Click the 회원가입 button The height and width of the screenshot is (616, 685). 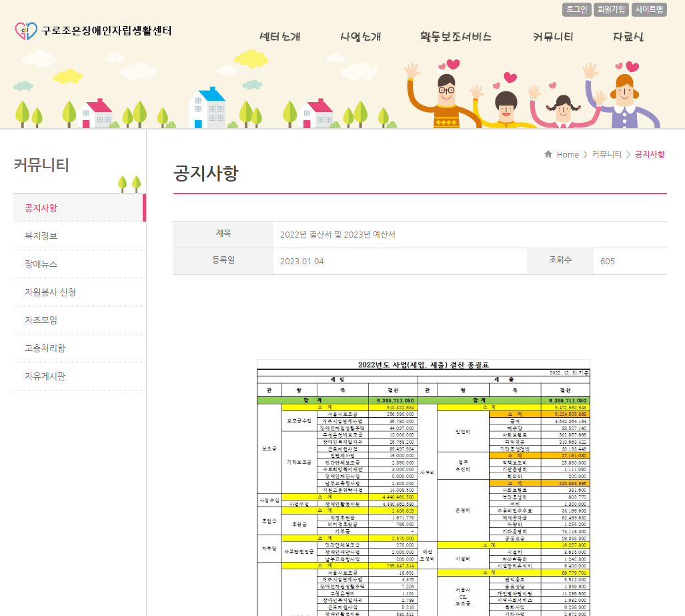(611, 9)
